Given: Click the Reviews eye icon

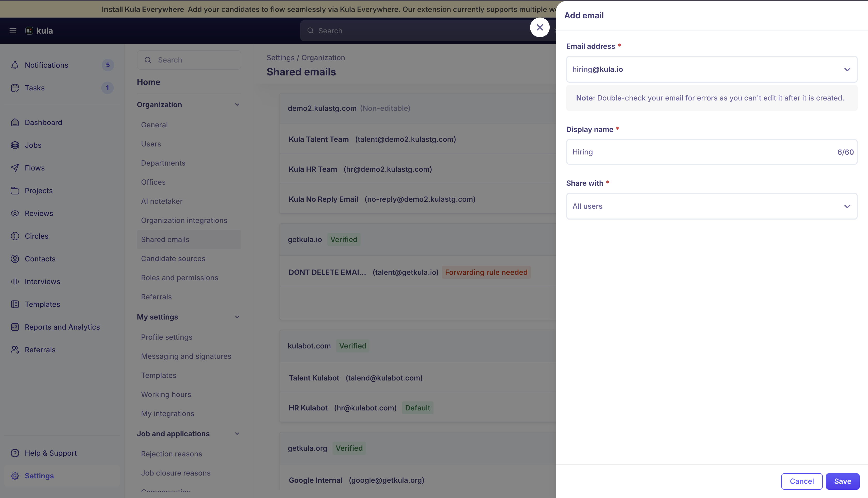Looking at the screenshot, I should pos(15,213).
